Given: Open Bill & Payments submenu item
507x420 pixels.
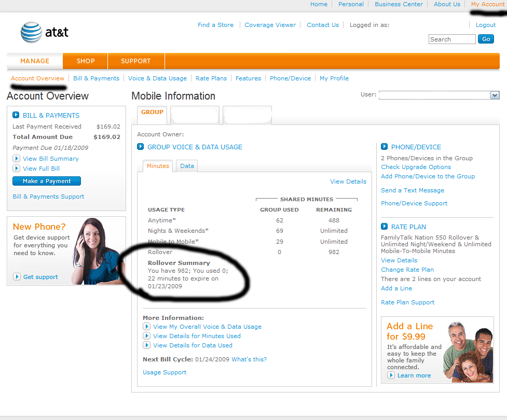Looking at the screenshot, I should (96, 78).
